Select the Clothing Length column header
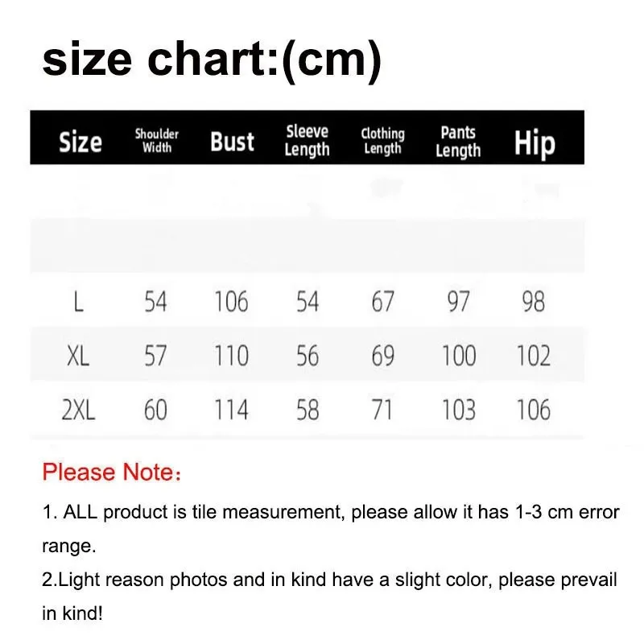The width and height of the screenshot is (644, 644). [382, 141]
